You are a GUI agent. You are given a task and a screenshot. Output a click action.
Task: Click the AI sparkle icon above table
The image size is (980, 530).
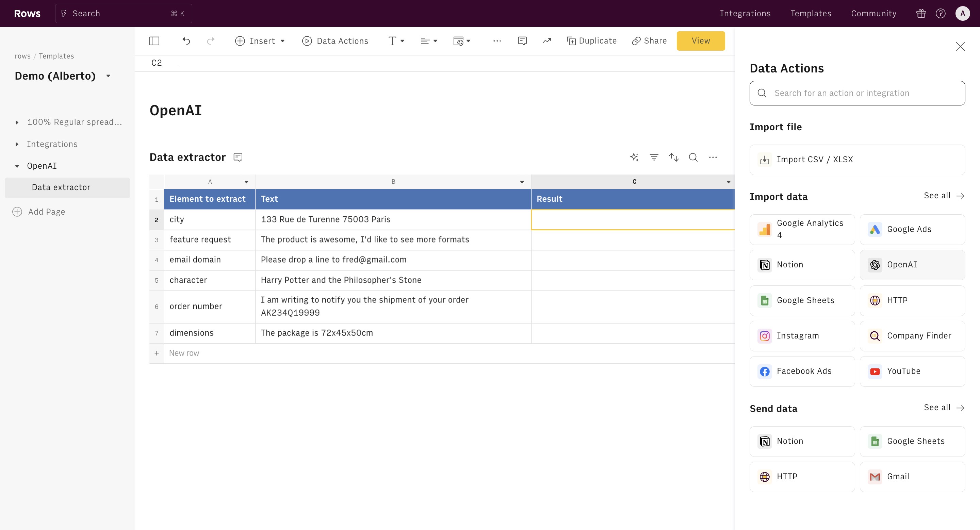pos(634,158)
